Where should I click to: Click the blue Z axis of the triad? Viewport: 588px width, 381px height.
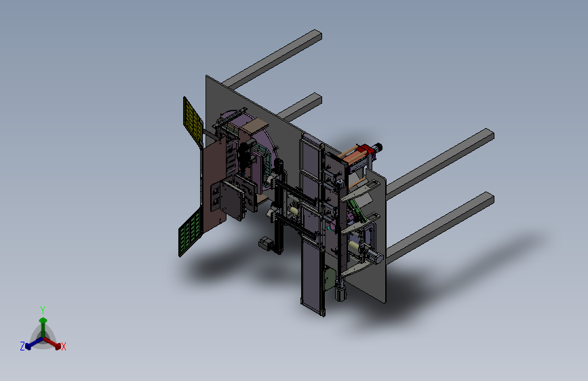point(34,344)
